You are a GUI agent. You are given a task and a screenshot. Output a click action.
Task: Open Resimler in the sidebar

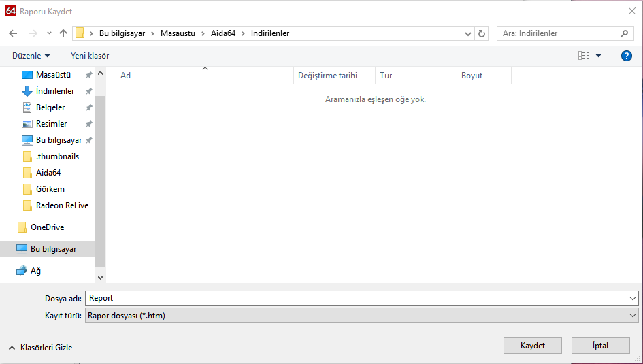point(51,124)
